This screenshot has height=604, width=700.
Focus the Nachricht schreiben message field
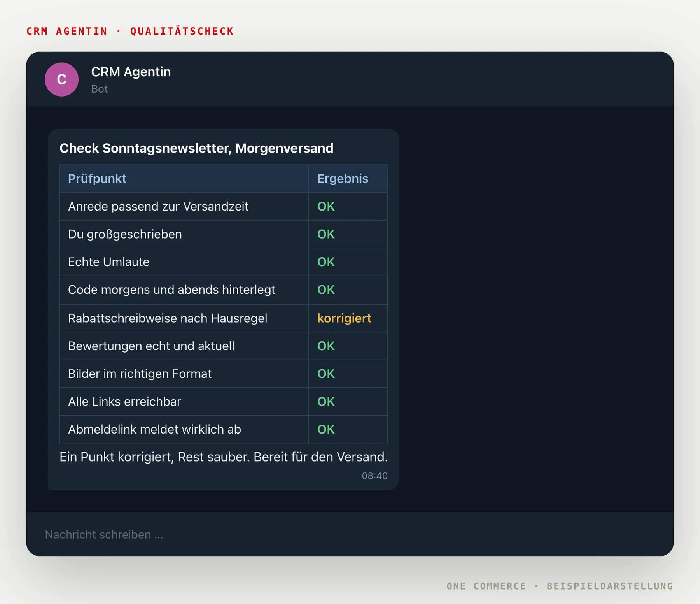coord(350,534)
